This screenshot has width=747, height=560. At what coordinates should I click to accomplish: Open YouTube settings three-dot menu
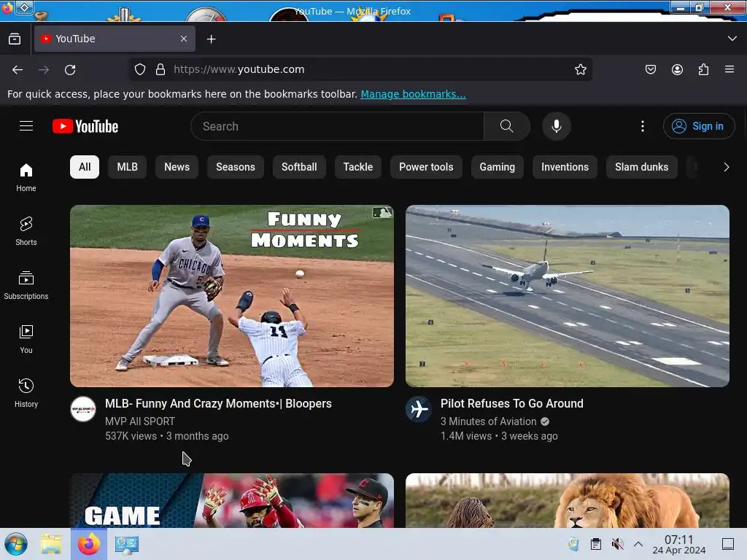[642, 126]
